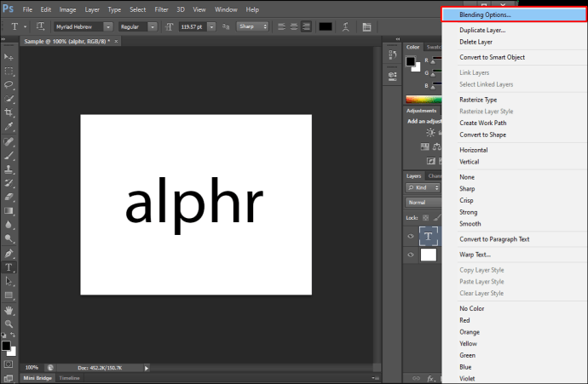Click the foreground color swatch in toolbox
The image size is (588, 384).
[6, 346]
